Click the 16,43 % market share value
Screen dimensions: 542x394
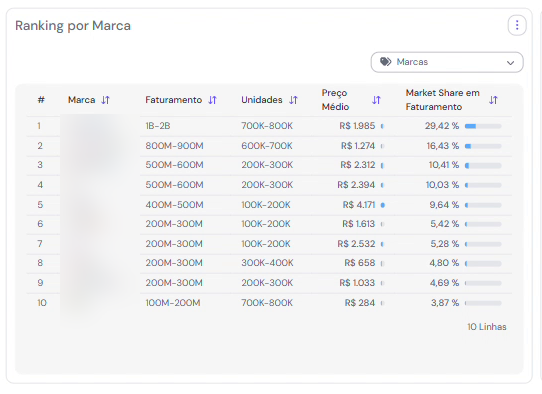coord(442,146)
